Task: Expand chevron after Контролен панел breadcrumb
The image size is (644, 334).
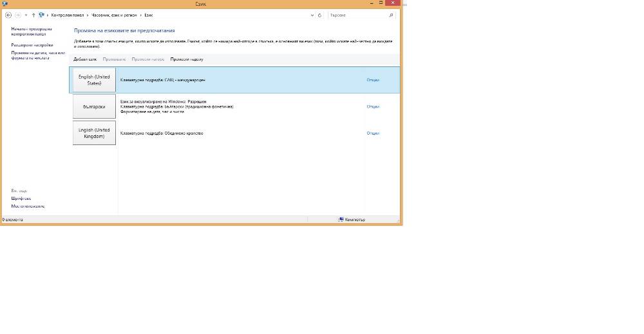Action: [x=88, y=15]
